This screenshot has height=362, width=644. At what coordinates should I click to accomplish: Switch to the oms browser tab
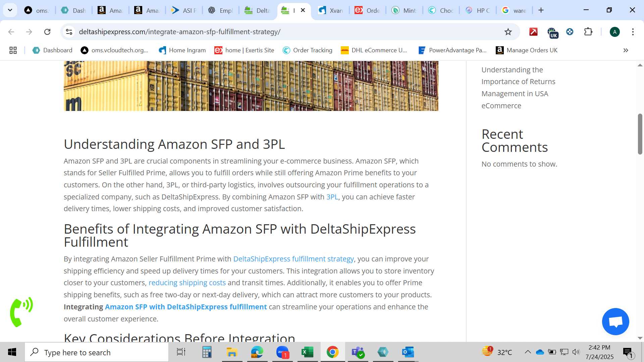tap(37, 10)
